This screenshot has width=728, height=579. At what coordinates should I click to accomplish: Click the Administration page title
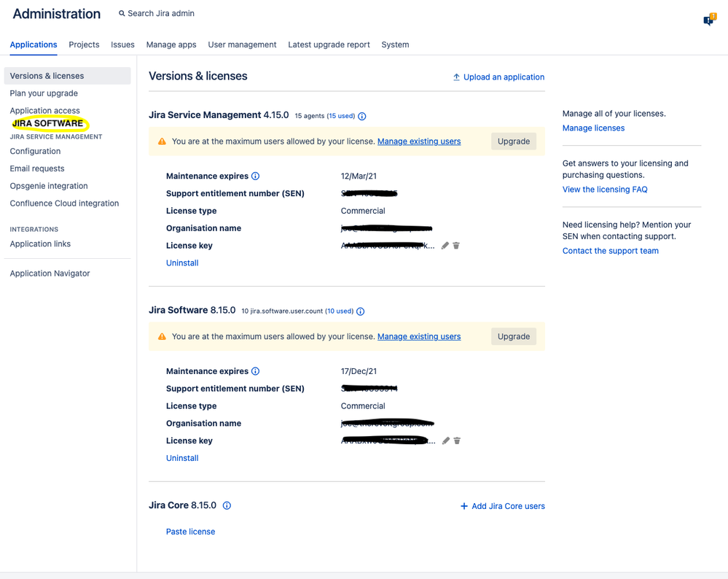(x=57, y=14)
